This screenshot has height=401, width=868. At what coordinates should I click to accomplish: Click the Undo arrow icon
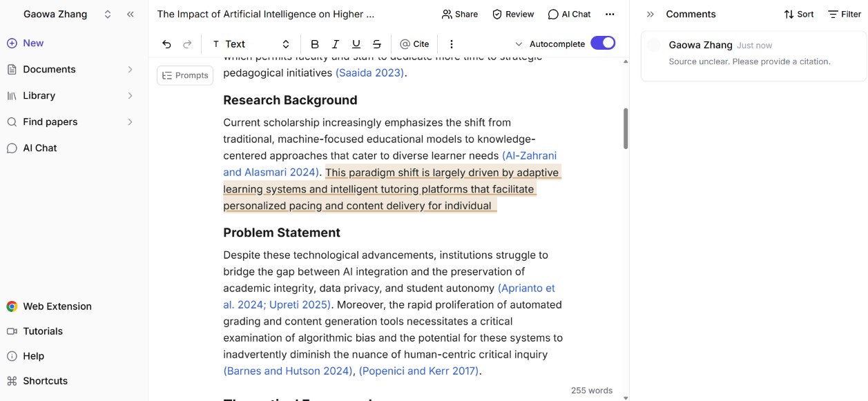(x=166, y=43)
